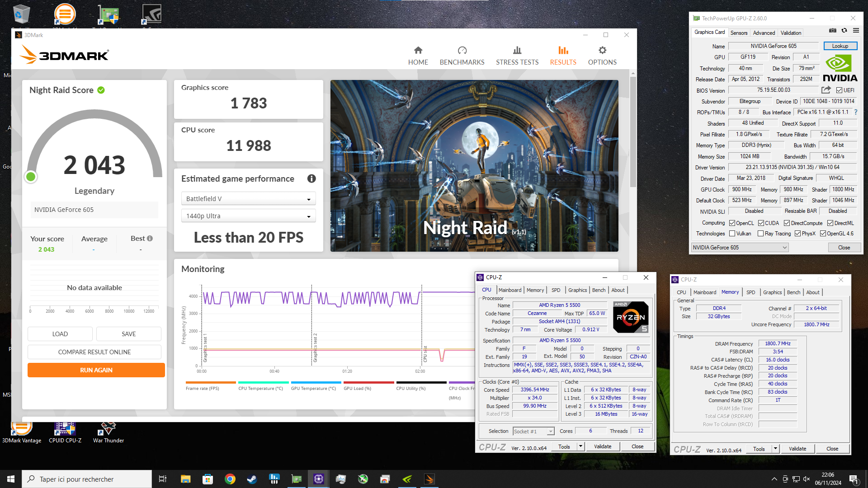This screenshot has height=488, width=868.
Task: Click the Night Raid score gauge indicator dot
Action: 31,177
